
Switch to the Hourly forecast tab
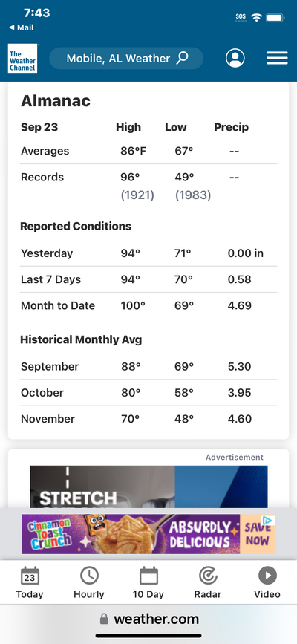(x=89, y=582)
